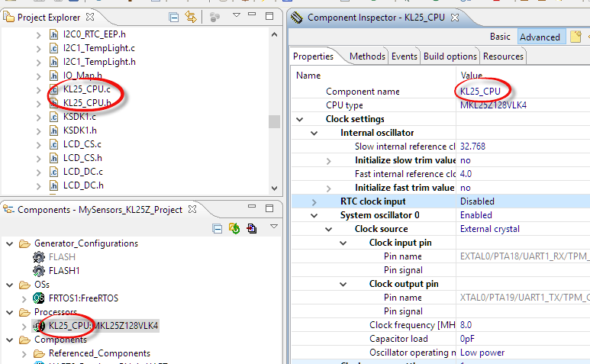Click the yellow note icon beside Advanced

575,37
